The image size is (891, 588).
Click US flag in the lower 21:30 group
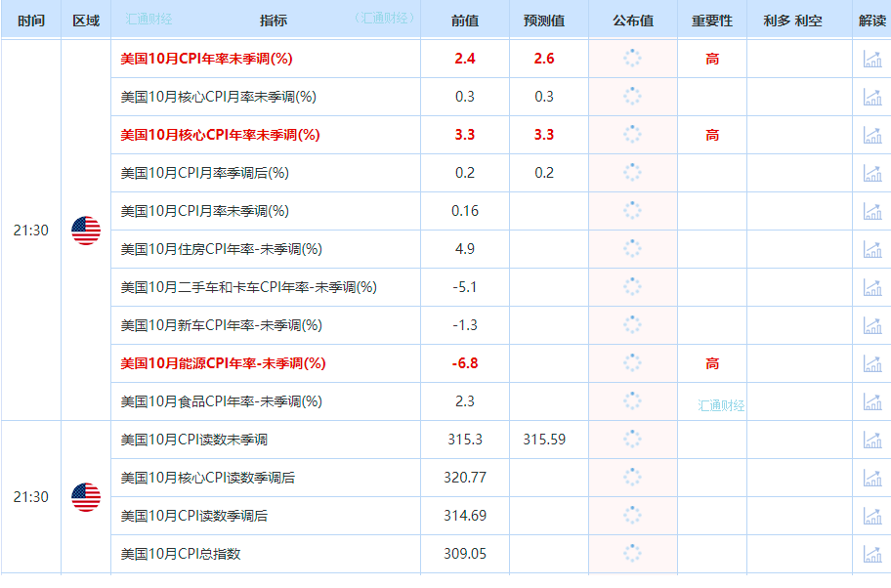pyautogui.click(x=86, y=497)
